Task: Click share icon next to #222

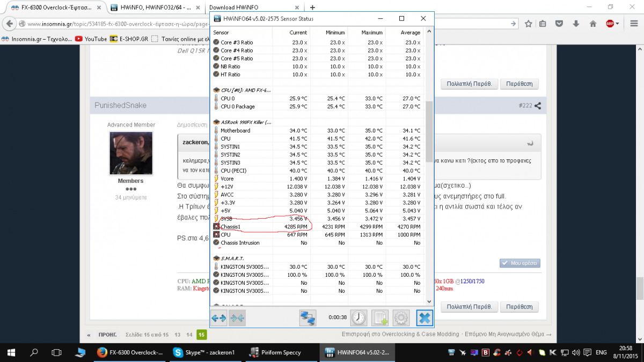Action: 538,106
